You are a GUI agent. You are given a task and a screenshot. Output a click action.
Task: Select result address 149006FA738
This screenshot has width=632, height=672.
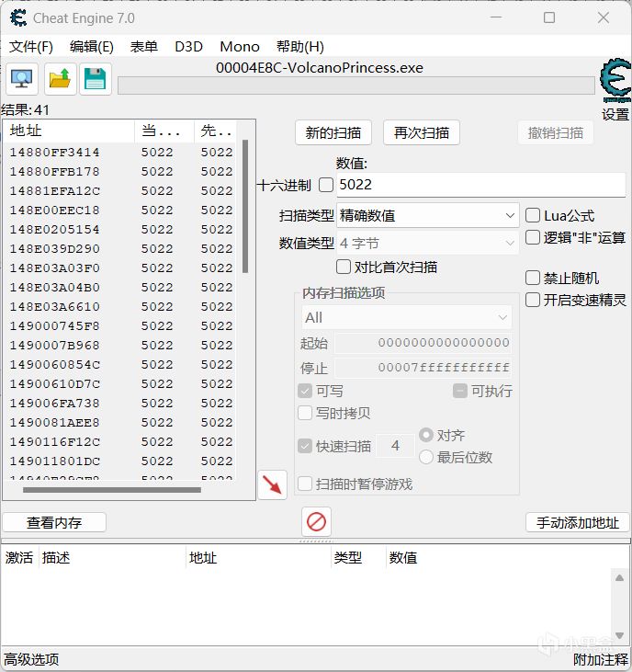[55, 403]
